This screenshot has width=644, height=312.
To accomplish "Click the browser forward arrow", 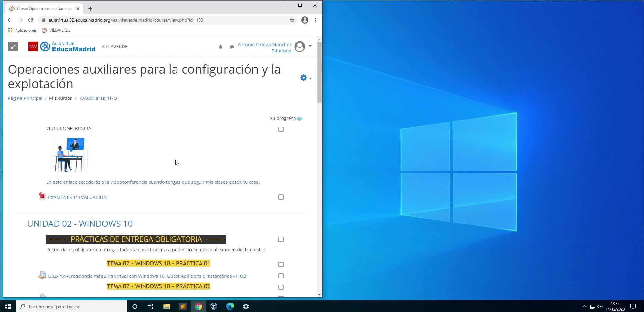I will (20, 20).
